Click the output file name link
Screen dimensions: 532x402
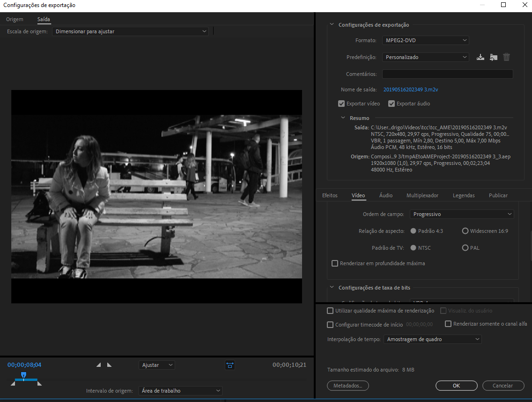[410, 89]
